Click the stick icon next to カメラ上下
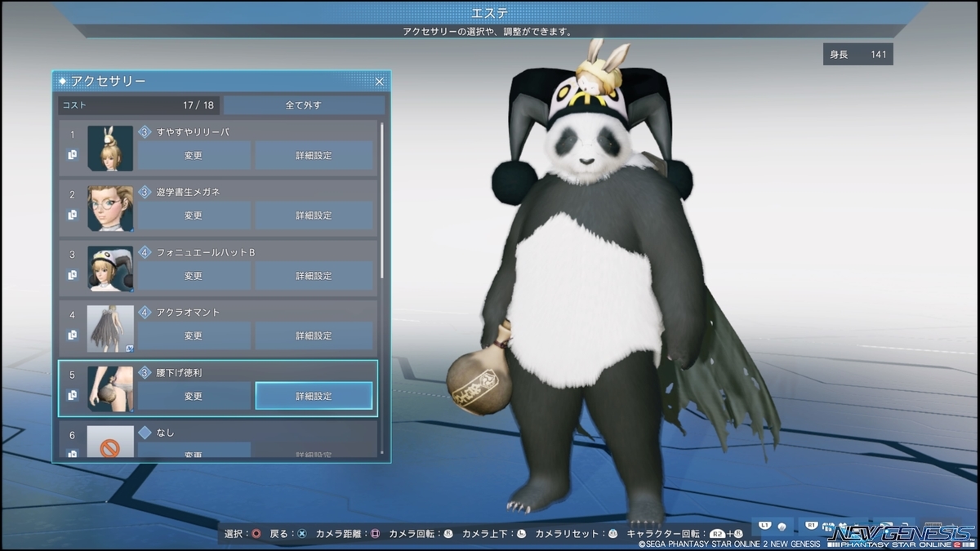Screen dimensions: 980x551 [521, 534]
